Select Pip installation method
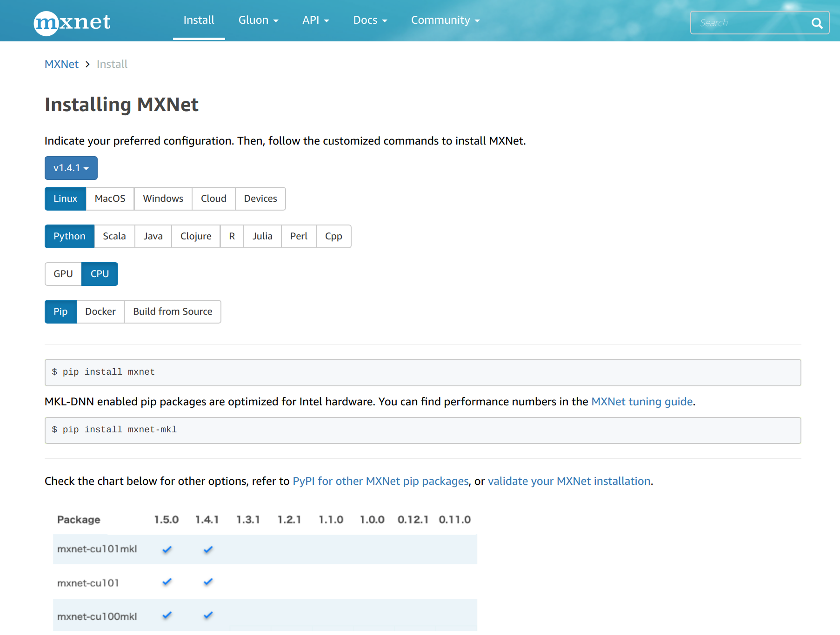The image size is (840, 635). tap(60, 311)
